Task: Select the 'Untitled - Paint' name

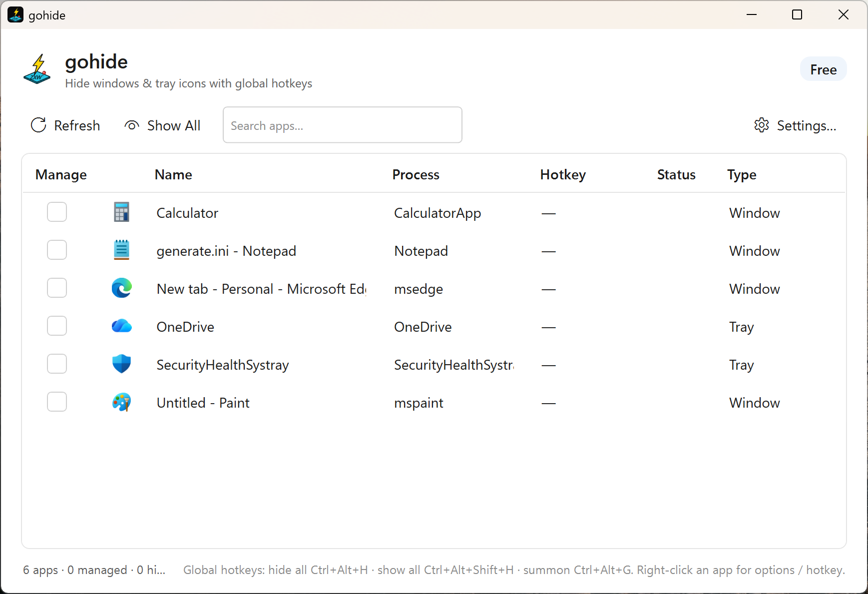Action: coord(203,403)
